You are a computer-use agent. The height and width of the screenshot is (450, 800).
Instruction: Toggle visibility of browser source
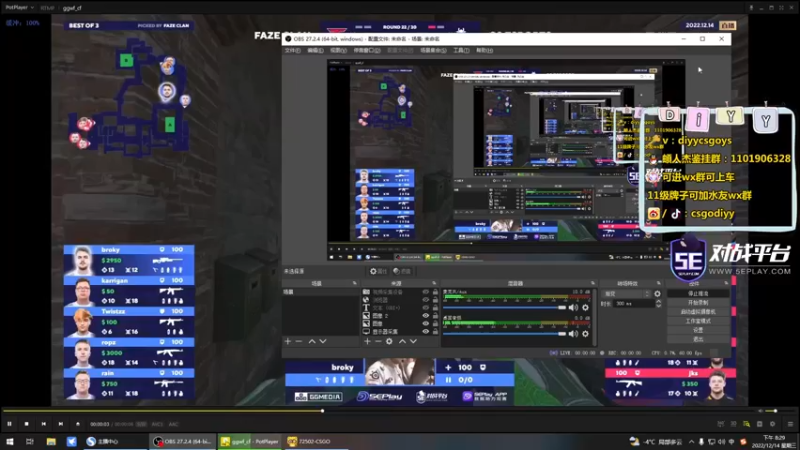pyautogui.click(x=426, y=300)
